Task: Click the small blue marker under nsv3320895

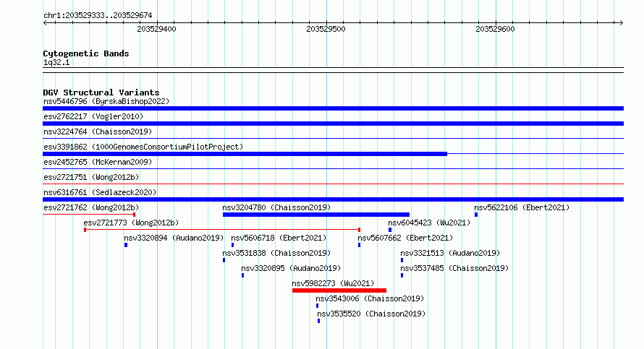Action: pos(242,275)
